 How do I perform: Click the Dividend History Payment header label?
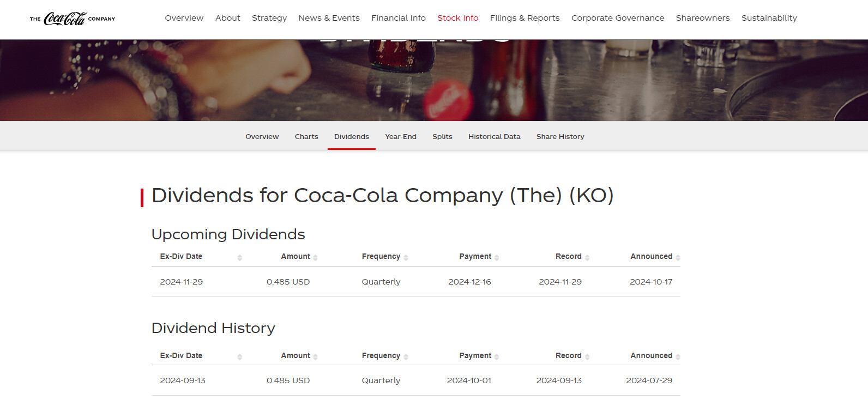tap(475, 355)
